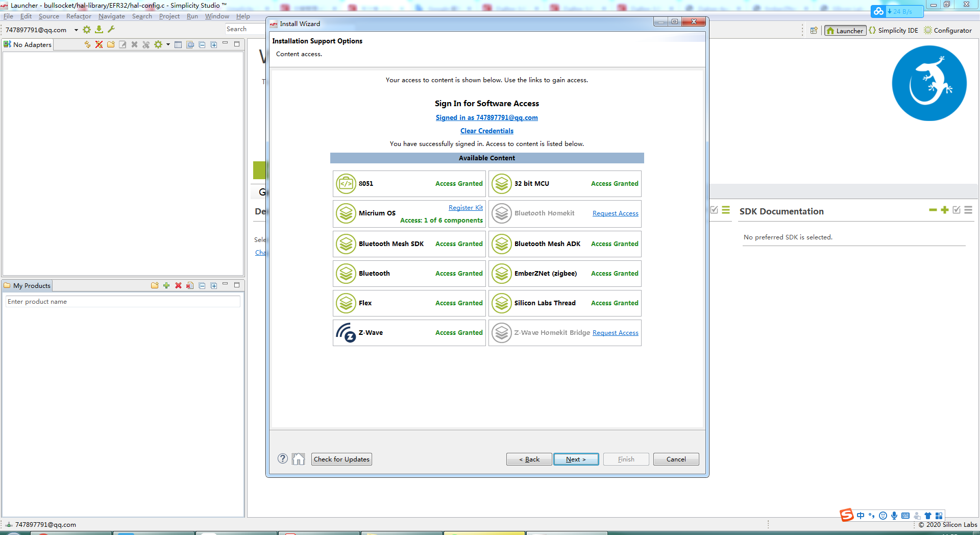This screenshot has width=980, height=535.
Task: Open the account dropdown next to 747897791@qq.com
Action: pos(76,30)
